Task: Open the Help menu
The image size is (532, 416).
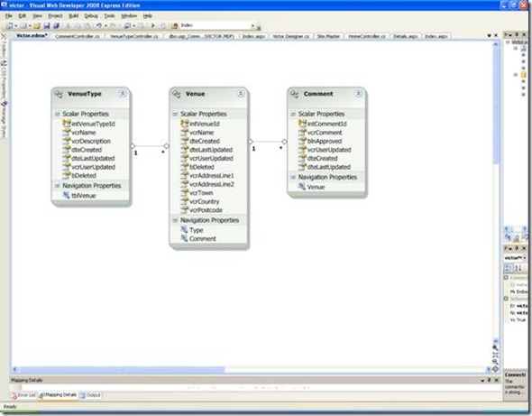Action: point(147,16)
